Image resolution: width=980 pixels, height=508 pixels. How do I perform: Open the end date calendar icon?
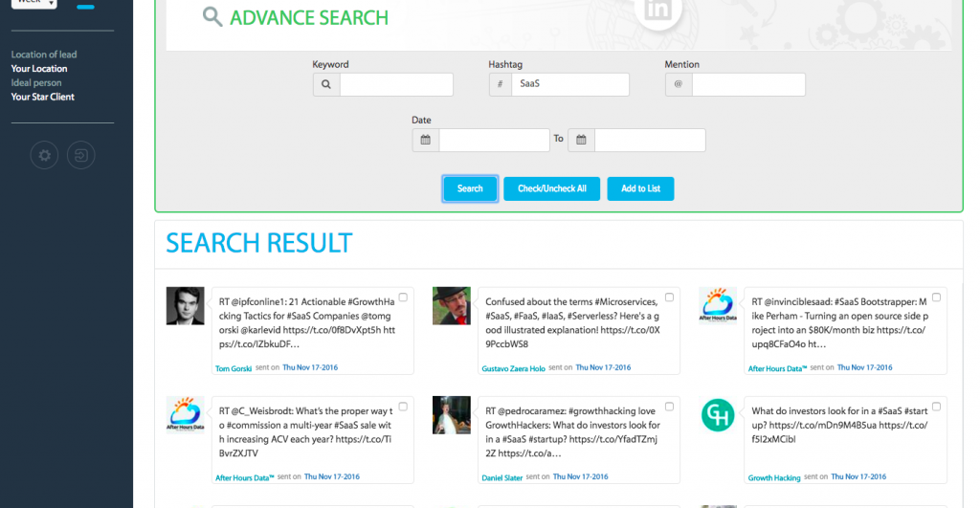click(581, 140)
